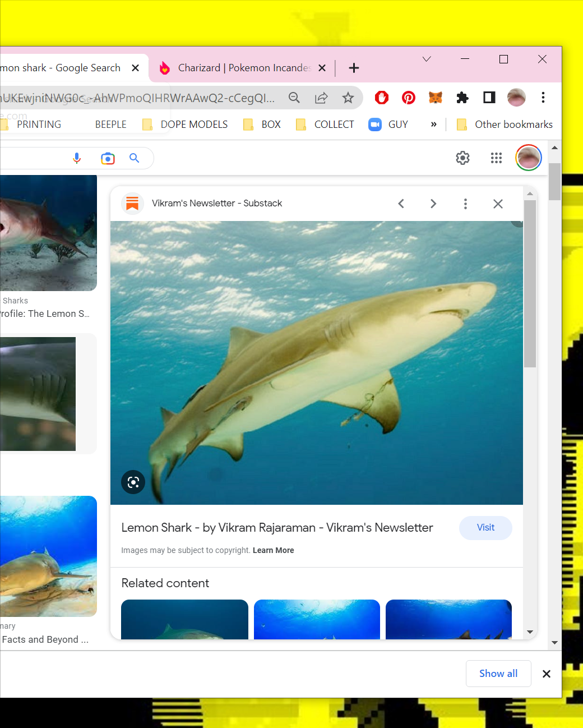The image size is (583, 728).
Task: Switch to Charizard Pokemon Incandescent tab
Action: coord(243,68)
